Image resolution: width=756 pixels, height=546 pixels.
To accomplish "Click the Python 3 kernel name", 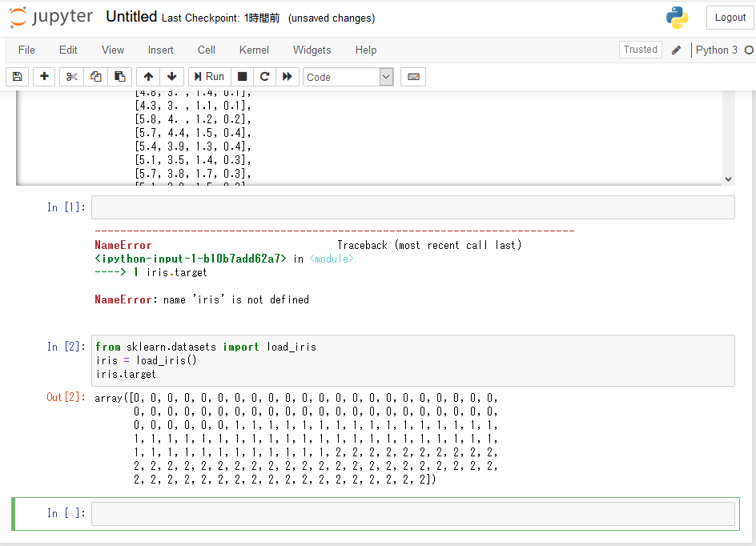I will pos(717,50).
